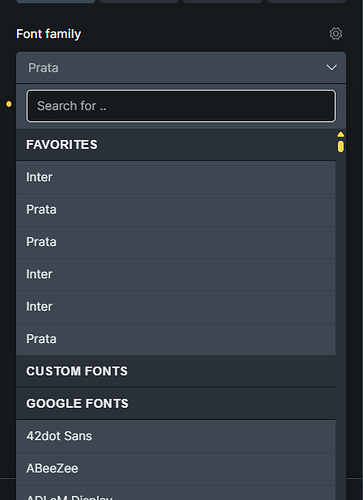Screen dimensions: 363x500
Task: Open font settings gear icon
Action: [336, 34]
